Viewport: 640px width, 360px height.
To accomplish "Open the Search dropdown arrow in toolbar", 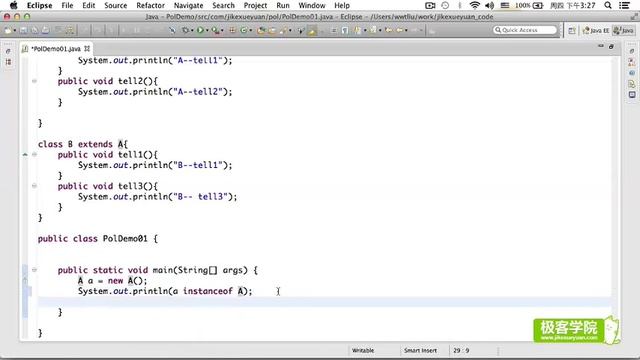I will pyautogui.click(x=290, y=31).
